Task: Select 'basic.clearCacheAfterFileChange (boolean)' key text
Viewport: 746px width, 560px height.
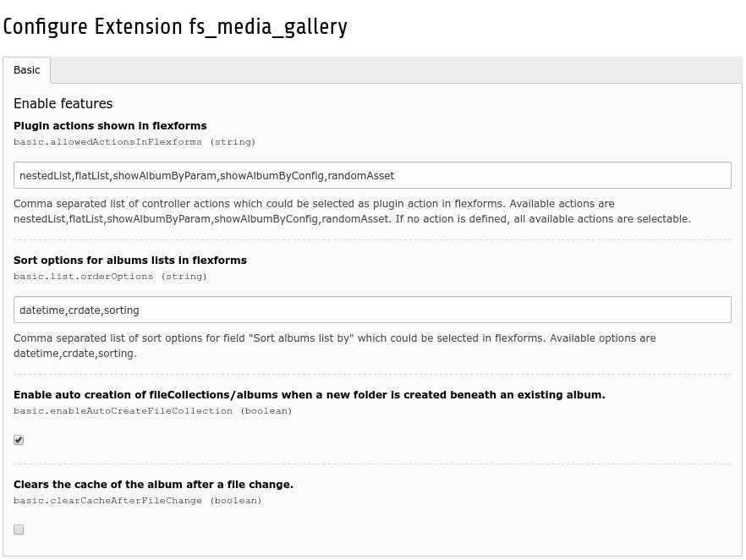Action: tap(138, 501)
